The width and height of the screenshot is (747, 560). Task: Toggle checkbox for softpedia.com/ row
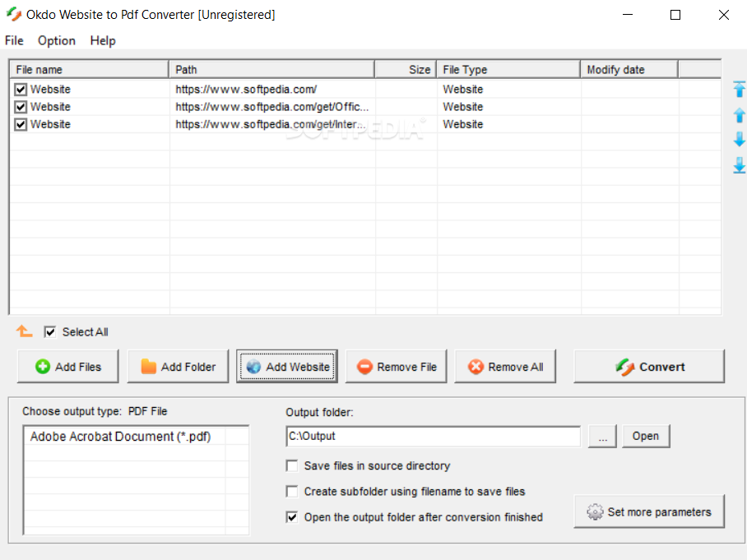(21, 90)
